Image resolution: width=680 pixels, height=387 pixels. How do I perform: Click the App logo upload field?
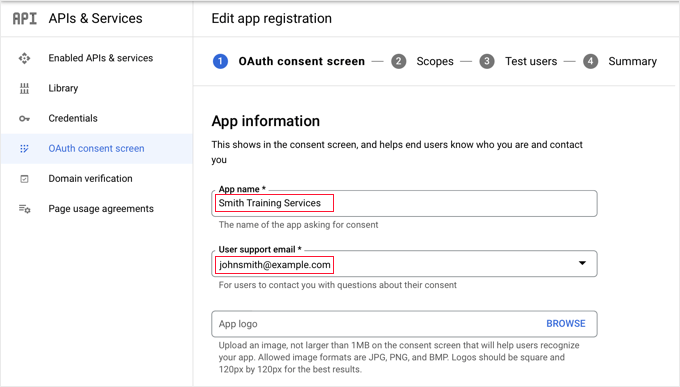coord(404,324)
